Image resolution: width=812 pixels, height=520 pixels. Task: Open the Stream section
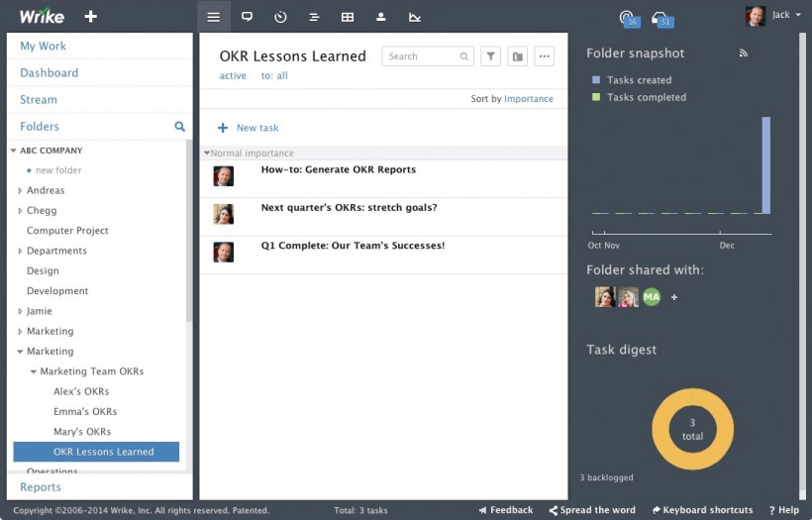[39, 99]
